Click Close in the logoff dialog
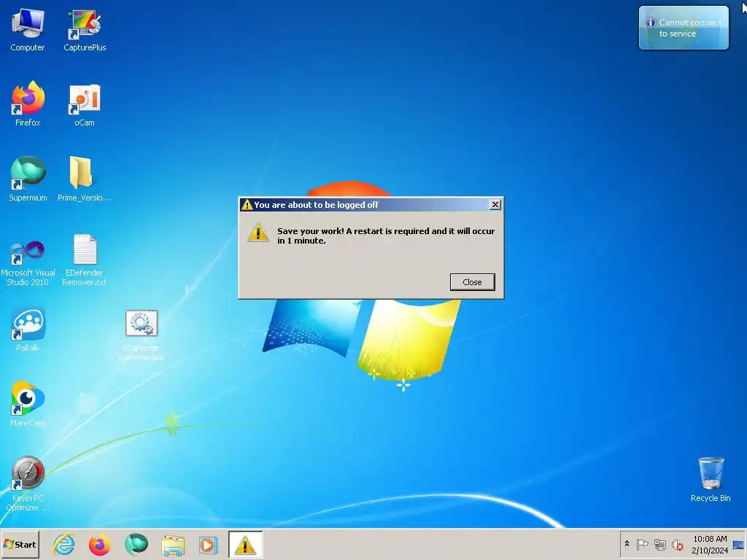This screenshot has height=560, width=747. coord(472,282)
